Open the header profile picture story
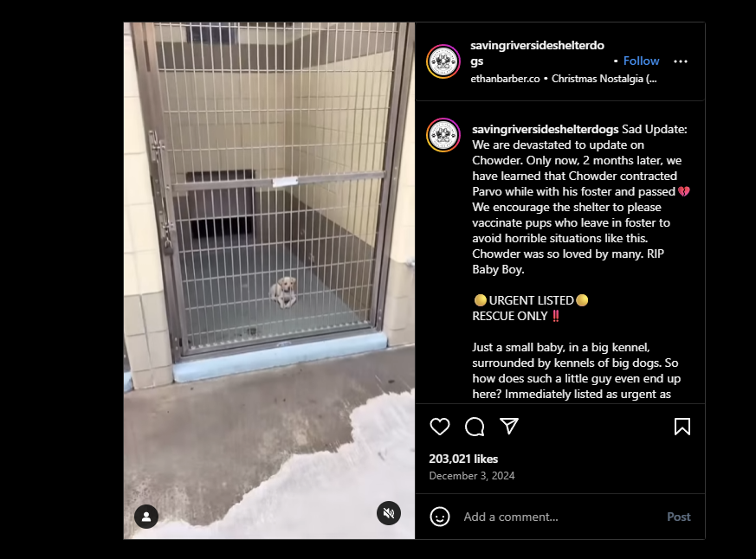This screenshot has height=559, width=756. pos(443,61)
